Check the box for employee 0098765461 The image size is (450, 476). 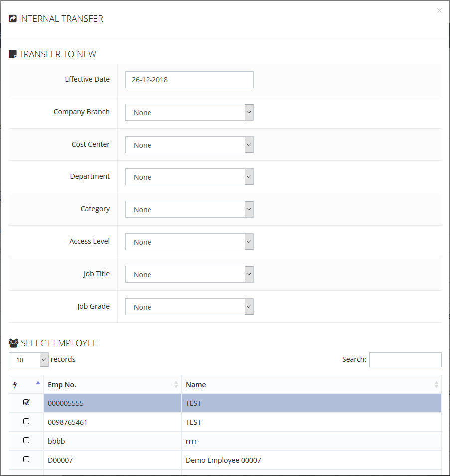point(26,421)
